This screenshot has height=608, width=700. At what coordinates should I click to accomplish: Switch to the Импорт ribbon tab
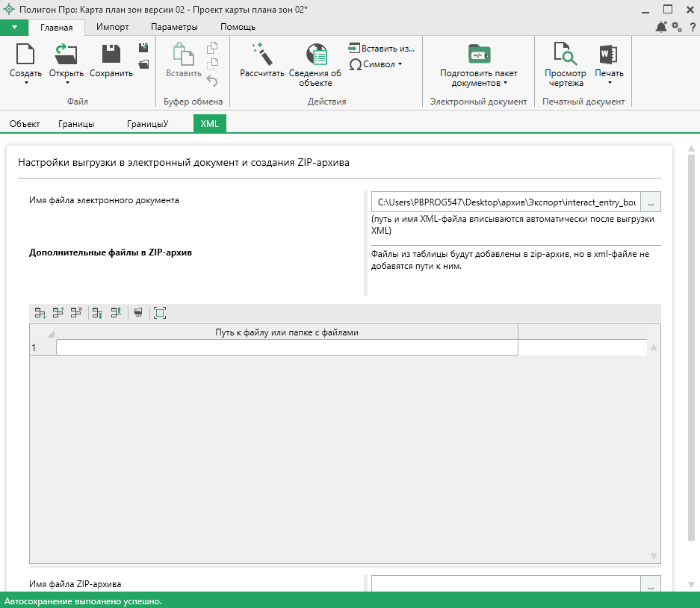tap(113, 27)
